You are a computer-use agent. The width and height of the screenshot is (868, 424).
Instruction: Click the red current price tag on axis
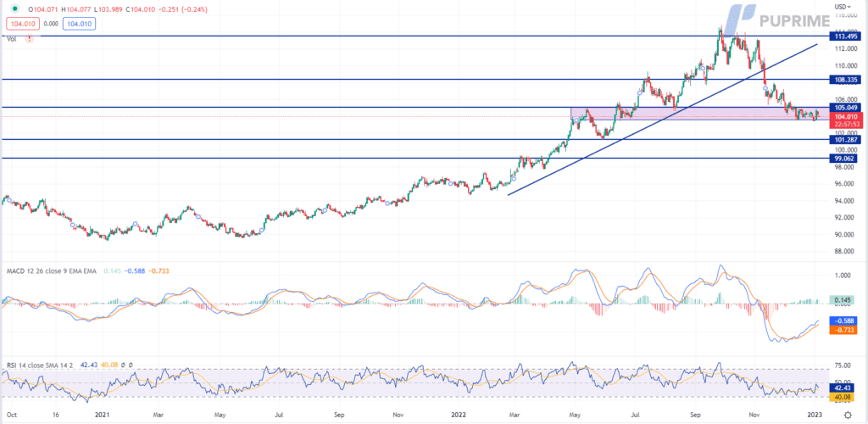[844, 120]
